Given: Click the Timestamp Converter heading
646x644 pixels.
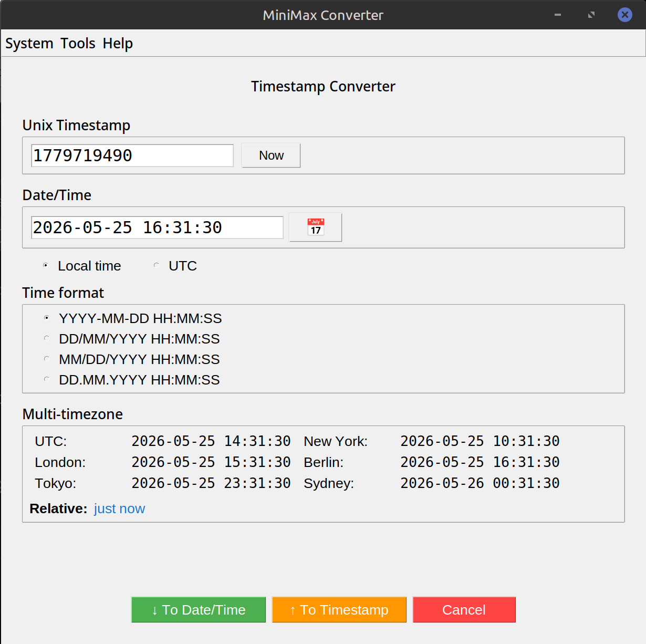Looking at the screenshot, I should pyautogui.click(x=323, y=87).
